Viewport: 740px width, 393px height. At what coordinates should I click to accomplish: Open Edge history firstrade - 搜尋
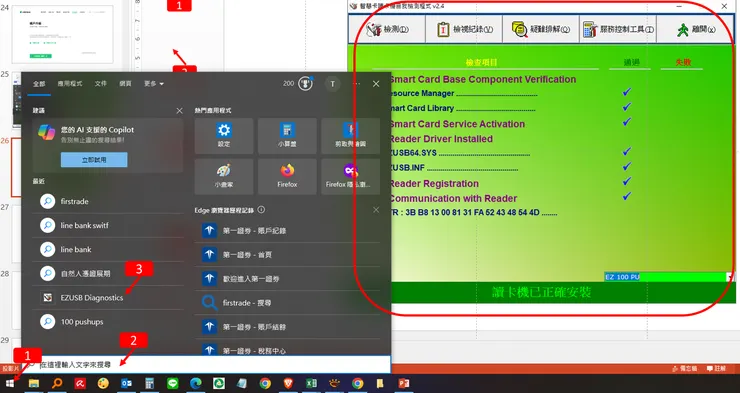coord(287,303)
